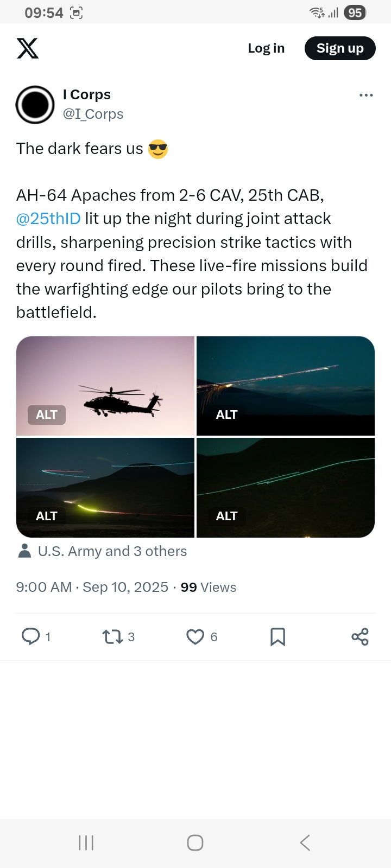The image size is (391, 868).
Task: Tap the Log in button
Action: [x=266, y=48]
